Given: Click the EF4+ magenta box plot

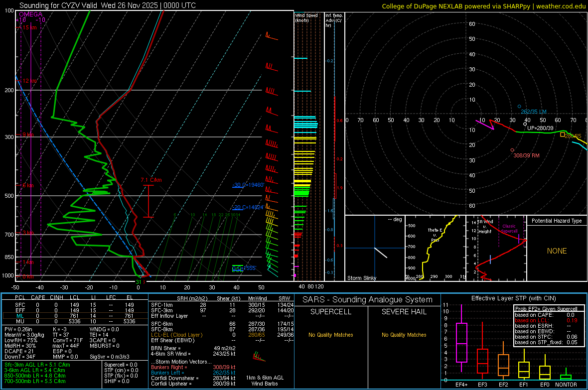Looking at the screenshot, I should (x=461, y=339).
